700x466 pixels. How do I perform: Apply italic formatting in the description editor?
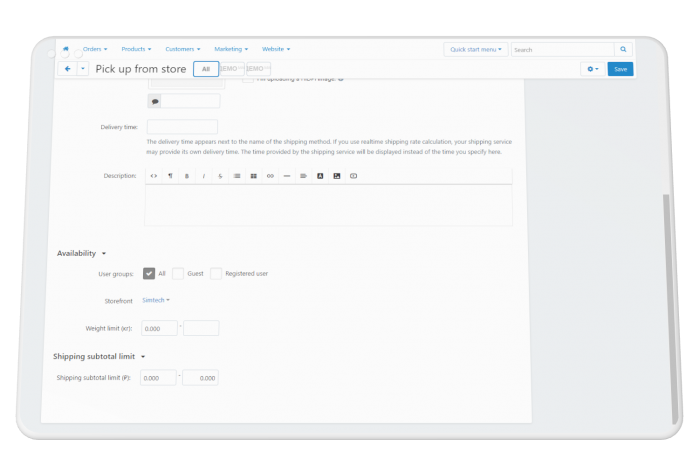pyautogui.click(x=204, y=176)
